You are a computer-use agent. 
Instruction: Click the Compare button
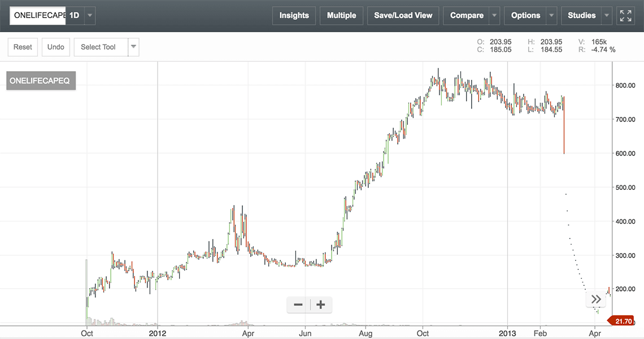point(466,16)
